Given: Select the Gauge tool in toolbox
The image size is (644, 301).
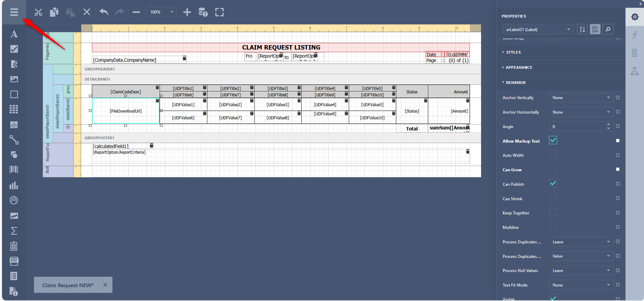Looking at the screenshot, I should tap(14, 200).
